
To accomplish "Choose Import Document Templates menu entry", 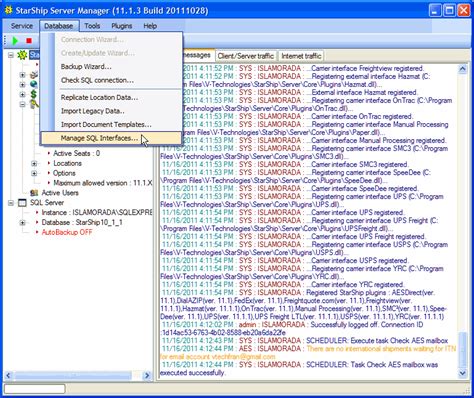I will 111,125.
